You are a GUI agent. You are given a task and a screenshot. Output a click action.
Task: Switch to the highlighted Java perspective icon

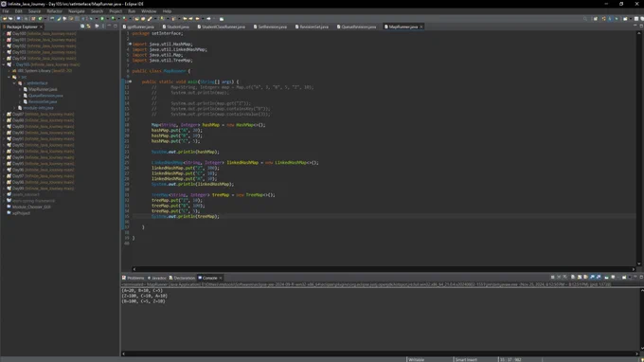point(610,19)
